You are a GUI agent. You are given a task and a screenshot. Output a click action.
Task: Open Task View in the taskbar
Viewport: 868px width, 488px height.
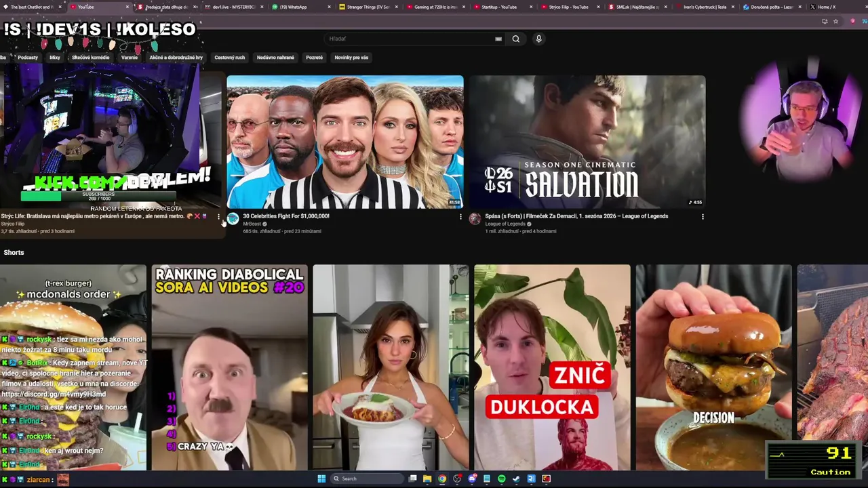click(x=412, y=479)
